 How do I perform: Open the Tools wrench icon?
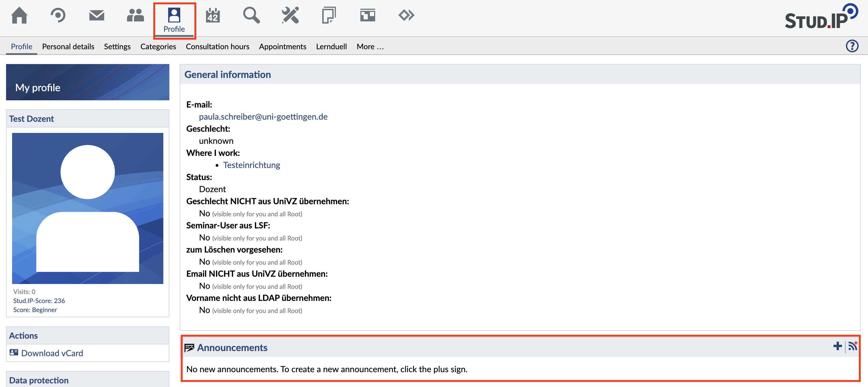tap(290, 15)
